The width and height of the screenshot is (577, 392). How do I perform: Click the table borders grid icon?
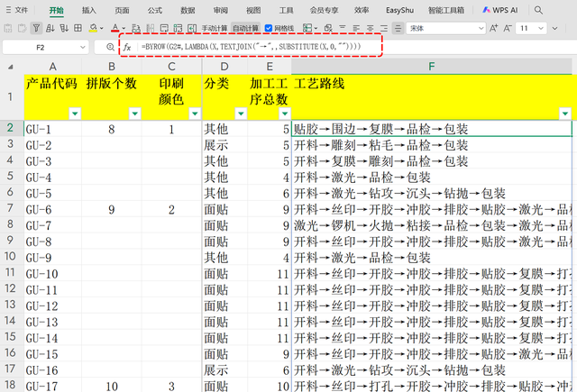(x=78, y=28)
